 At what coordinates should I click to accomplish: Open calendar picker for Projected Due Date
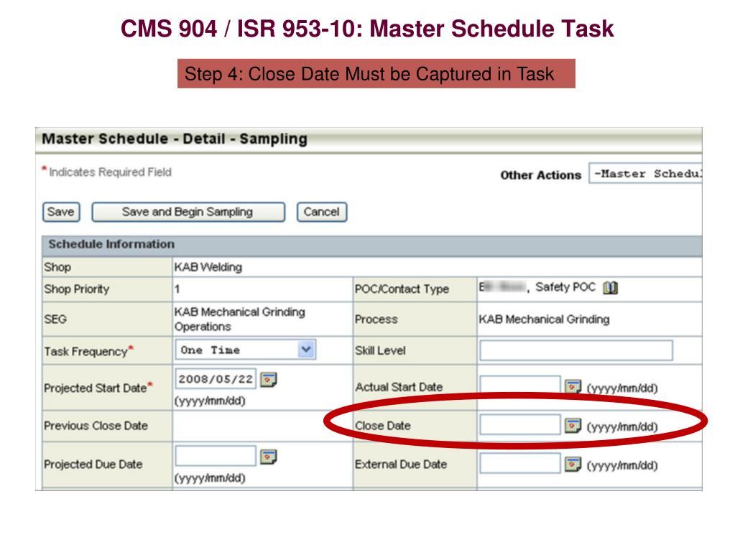pos(269,457)
